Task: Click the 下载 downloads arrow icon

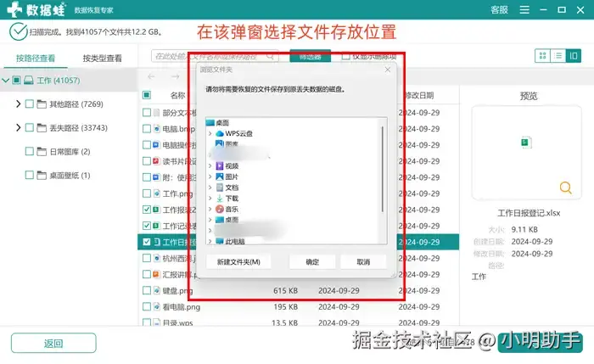Action: pos(220,198)
